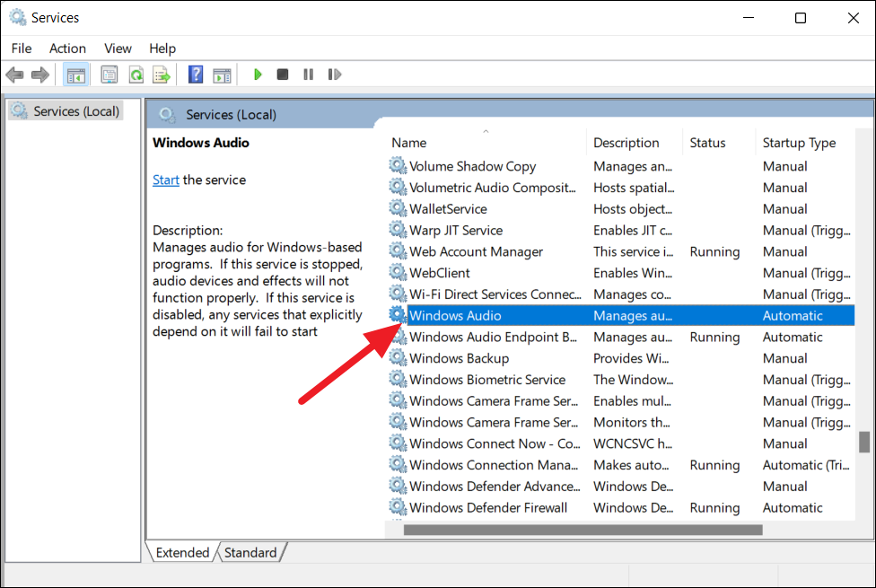Click the green Start Service toolbar icon
The image size is (876, 588).
258,75
